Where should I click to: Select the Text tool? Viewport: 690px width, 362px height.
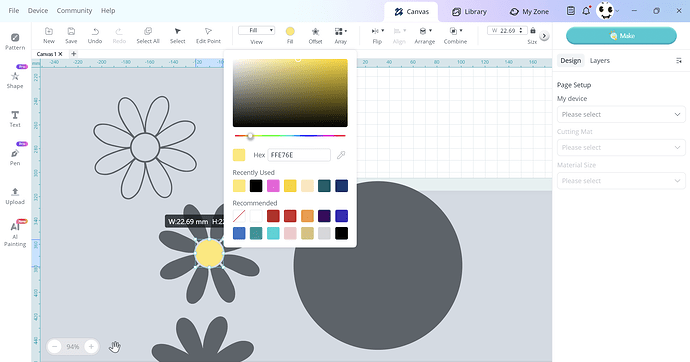[15, 119]
